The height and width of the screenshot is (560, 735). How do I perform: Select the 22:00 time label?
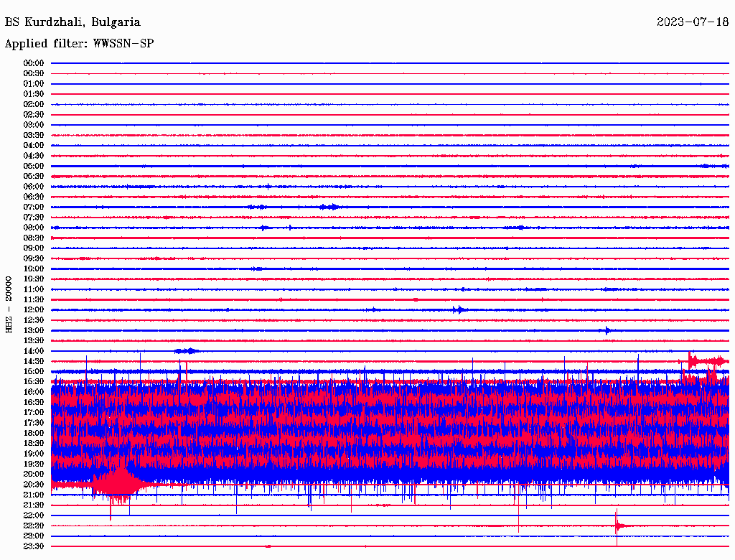pyautogui.click(x=34, y=515)
